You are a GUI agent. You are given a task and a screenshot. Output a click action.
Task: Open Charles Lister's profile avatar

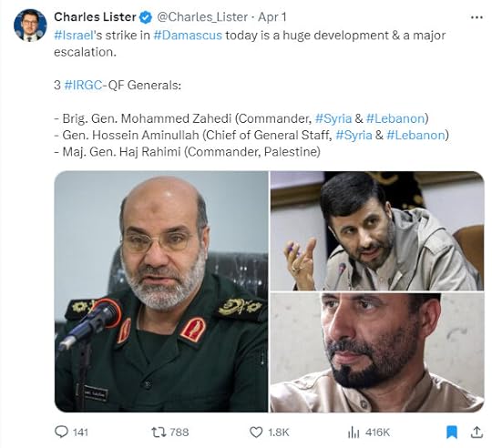pos(30,25)
